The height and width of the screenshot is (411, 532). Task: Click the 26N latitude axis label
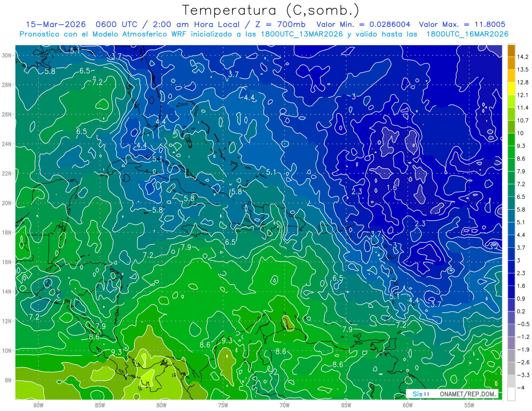(x=7, y=114)
